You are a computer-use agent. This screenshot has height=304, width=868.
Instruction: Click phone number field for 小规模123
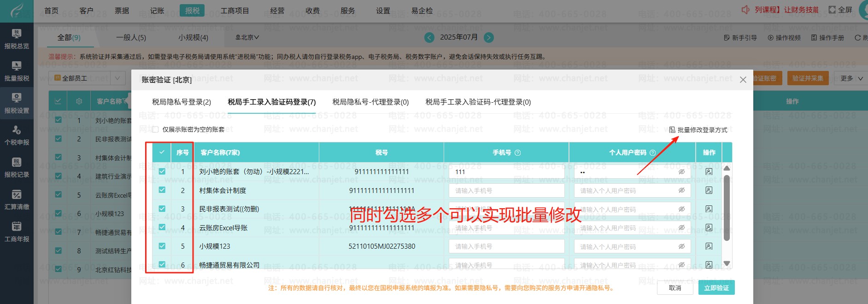(x=506, y=246)
